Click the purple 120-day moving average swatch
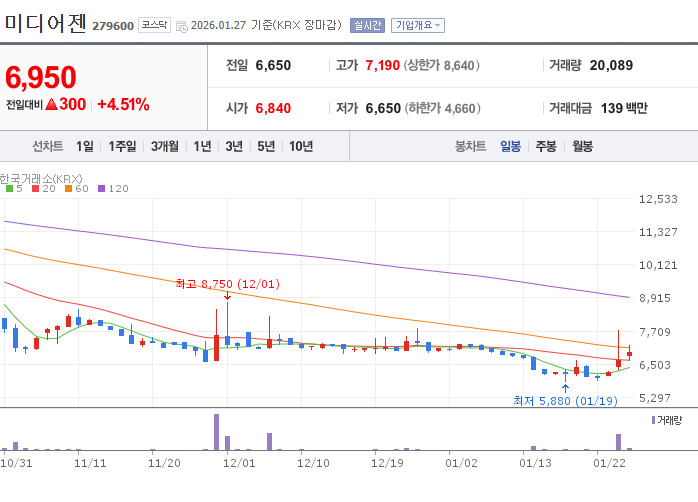This screenshot has width=698, height=502. 101,189
